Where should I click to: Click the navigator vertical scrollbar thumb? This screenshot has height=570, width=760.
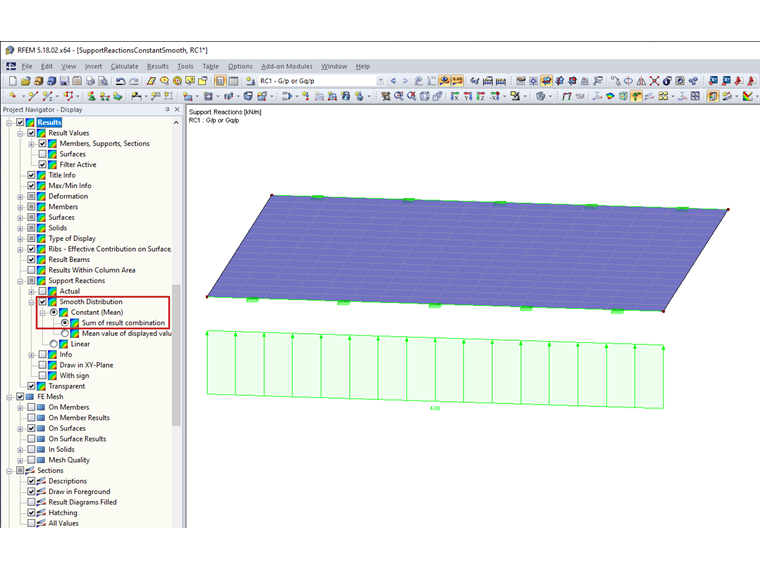tap(176, 355)
